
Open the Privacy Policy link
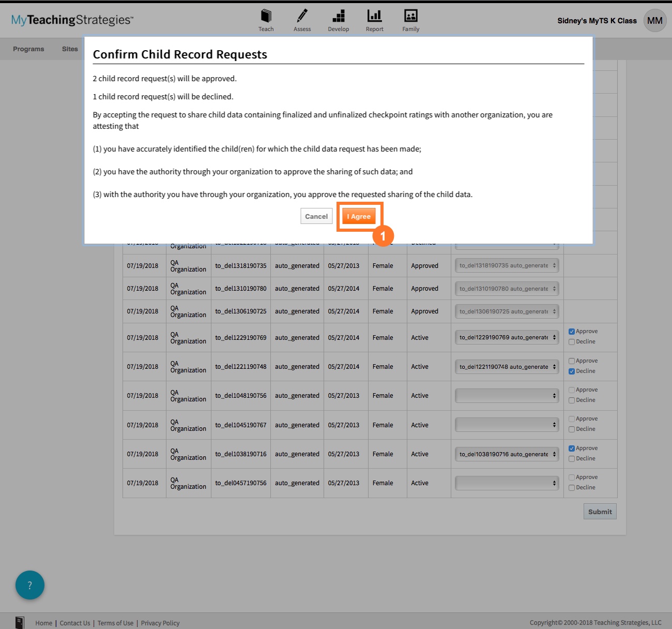pos(160,623)
